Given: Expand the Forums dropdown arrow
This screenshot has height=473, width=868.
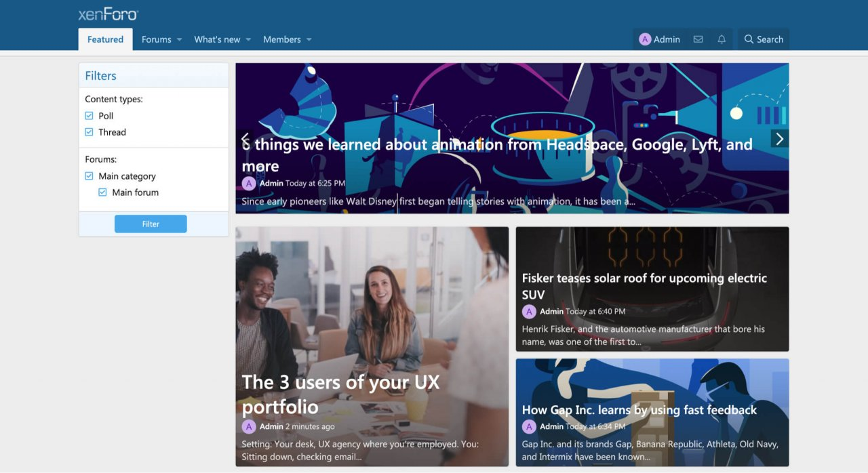Looking at the screenshot, I should coord(180,40).
